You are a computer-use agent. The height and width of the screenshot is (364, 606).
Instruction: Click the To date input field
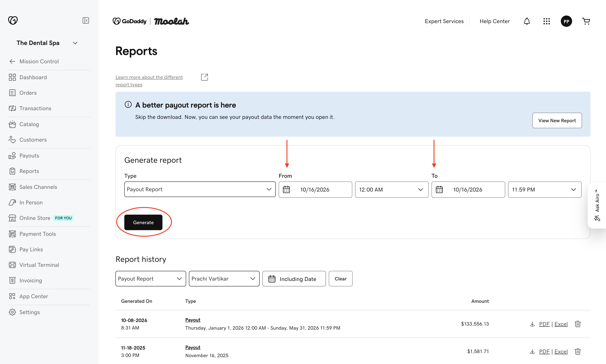(468, 189)
